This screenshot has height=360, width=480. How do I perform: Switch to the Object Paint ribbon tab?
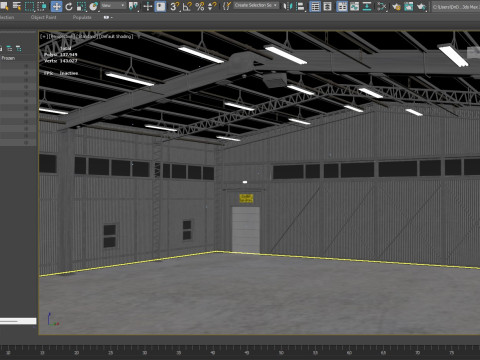(x=43, y=17)
